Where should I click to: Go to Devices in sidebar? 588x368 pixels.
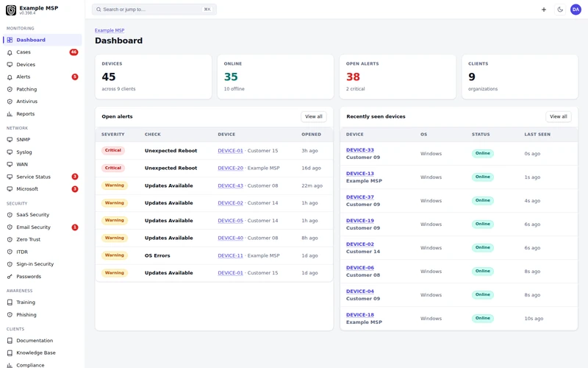(42, 65)
